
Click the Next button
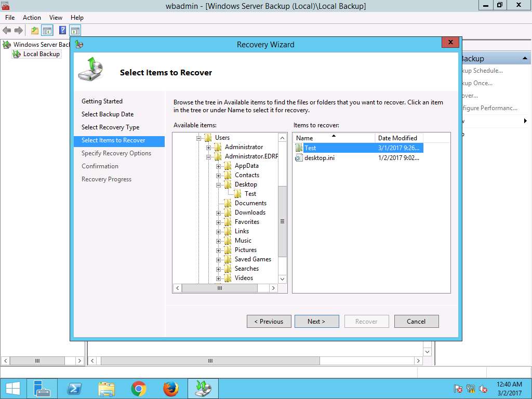click(316, 321)
